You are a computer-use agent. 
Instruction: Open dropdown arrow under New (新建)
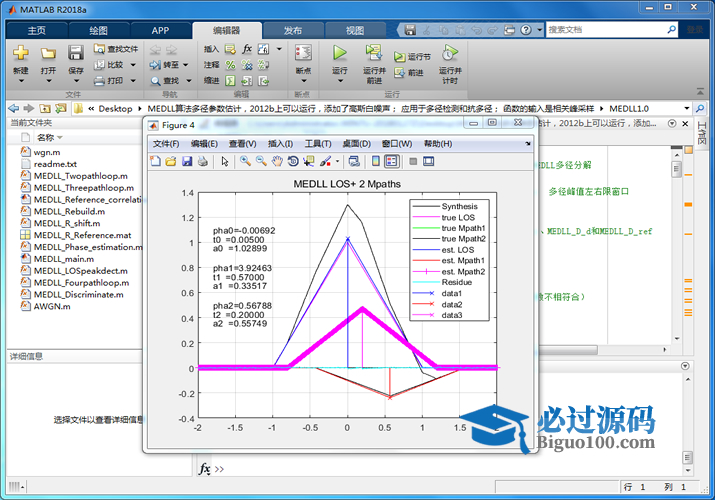(21, 81)
